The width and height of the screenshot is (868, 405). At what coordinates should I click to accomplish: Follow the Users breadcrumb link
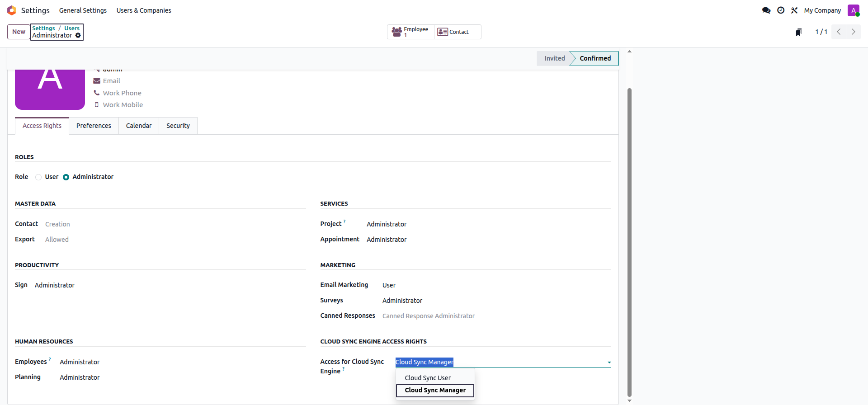point(72,28)
